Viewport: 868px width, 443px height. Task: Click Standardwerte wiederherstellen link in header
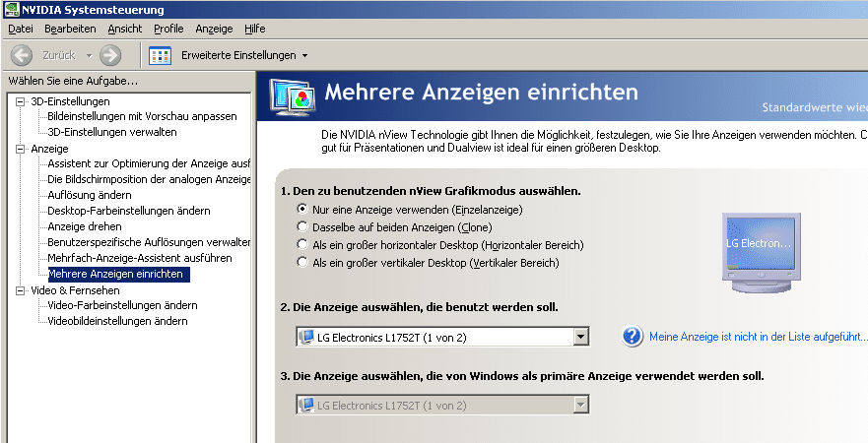click(815, 107)
